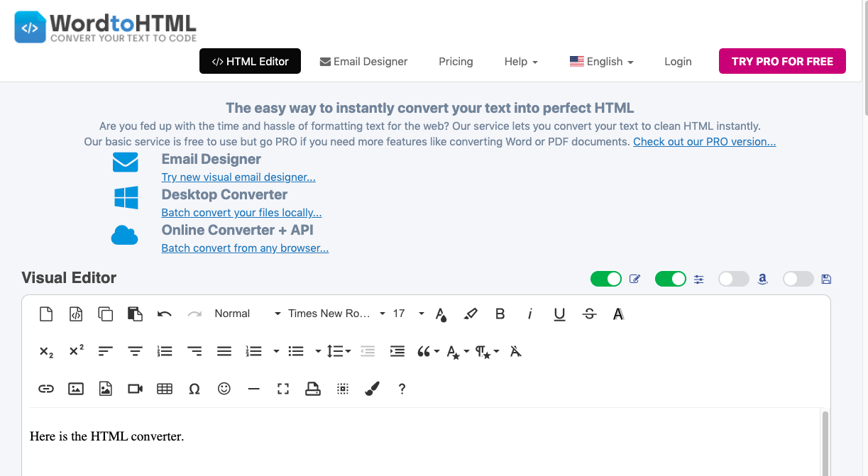Click the fullscreen icon in editor toolbar
Viewport: 868px width, 476px height.
point(283,389)
